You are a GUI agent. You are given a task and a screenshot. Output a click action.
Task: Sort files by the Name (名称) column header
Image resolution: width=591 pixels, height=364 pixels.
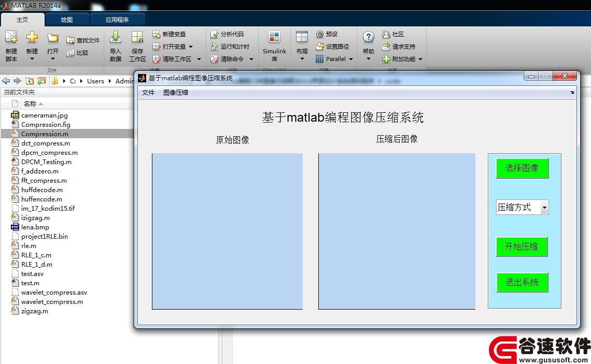click(30, 104)
